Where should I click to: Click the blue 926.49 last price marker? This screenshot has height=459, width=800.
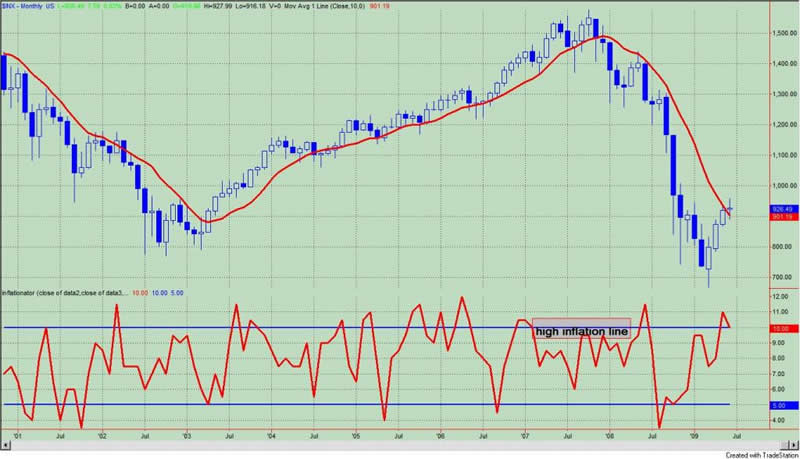(x=783, y=210)
